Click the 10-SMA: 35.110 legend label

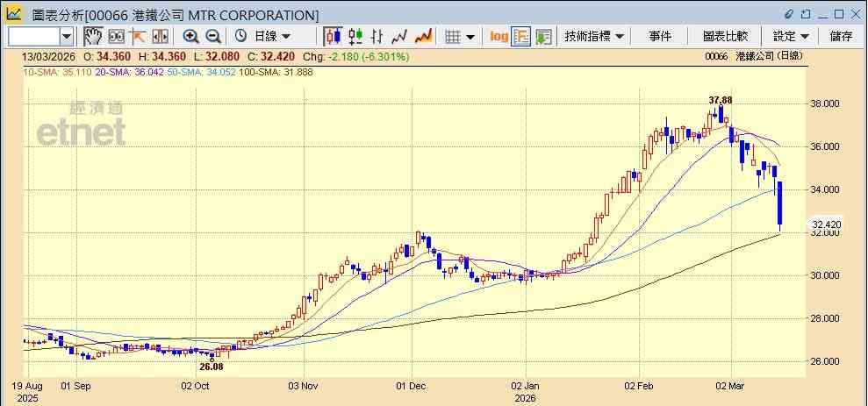[56, 72]
